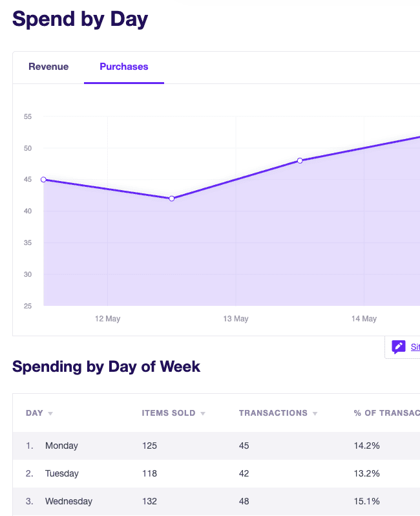The height and width of the screenshot is (516, 420).
Task: Click the % OF TRANSACTIONS column header
Action: [x=387, y=413]
